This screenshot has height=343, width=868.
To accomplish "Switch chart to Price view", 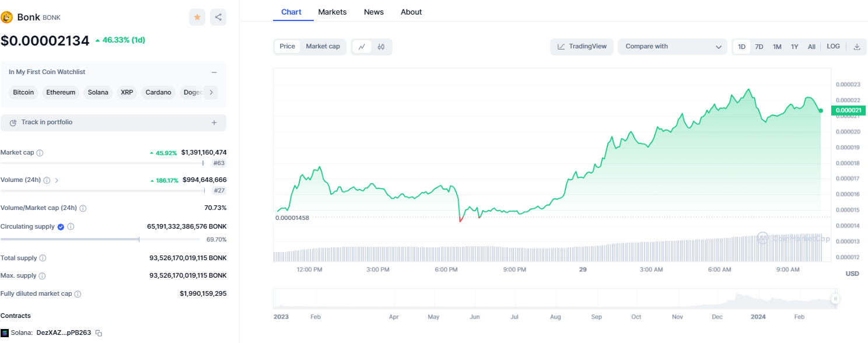I will click(x=288, y=47).
